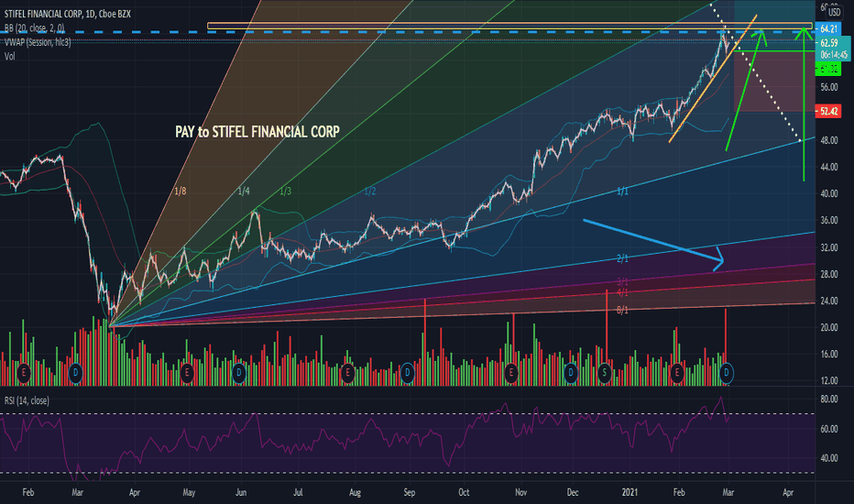
Task: Click the earnings marker under November 2020
Action: [510, 373]
